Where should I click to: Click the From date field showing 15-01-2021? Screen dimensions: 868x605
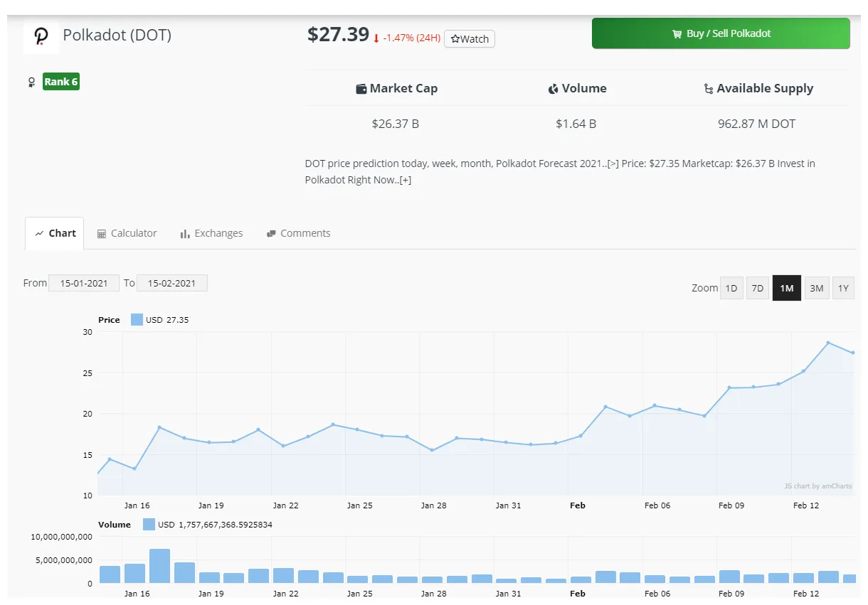pyautogui.click(x=83, y=282)
